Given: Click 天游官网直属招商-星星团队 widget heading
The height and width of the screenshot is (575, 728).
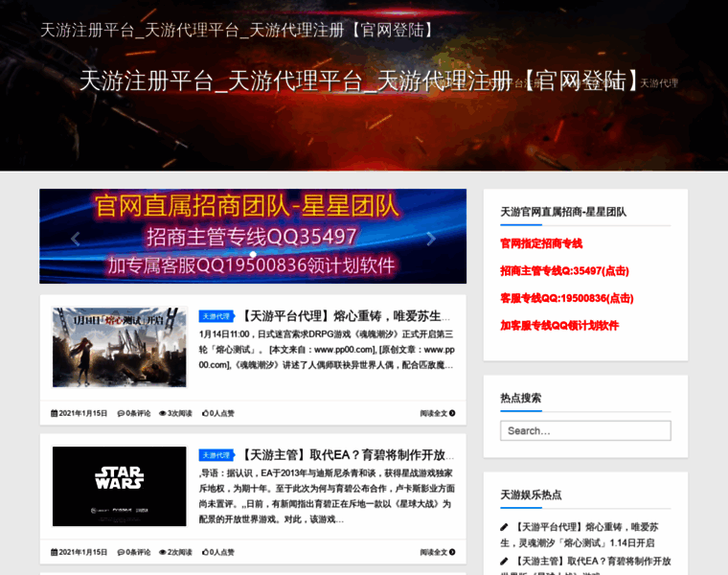Looking at the screenshot, I should coord(563,212).
